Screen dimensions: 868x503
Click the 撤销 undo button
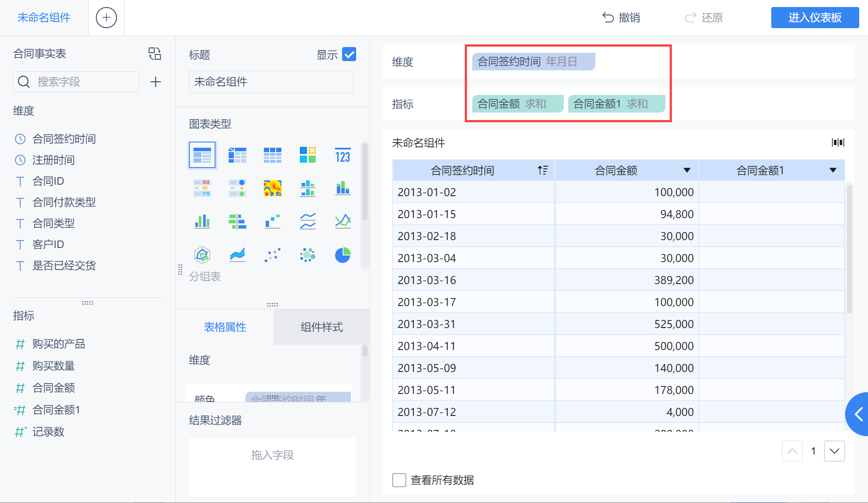click(621, 18)
